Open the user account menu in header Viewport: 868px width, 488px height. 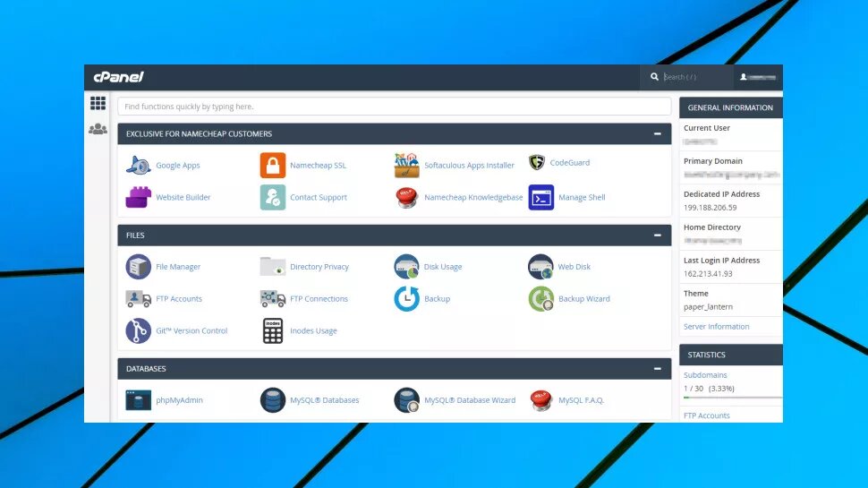click(x=758, y=77)
